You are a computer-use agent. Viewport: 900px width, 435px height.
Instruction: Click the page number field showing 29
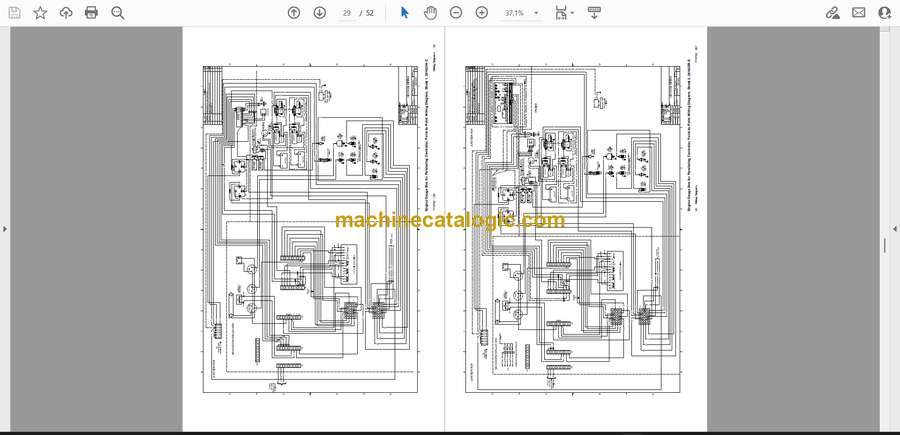pos(346,13)
